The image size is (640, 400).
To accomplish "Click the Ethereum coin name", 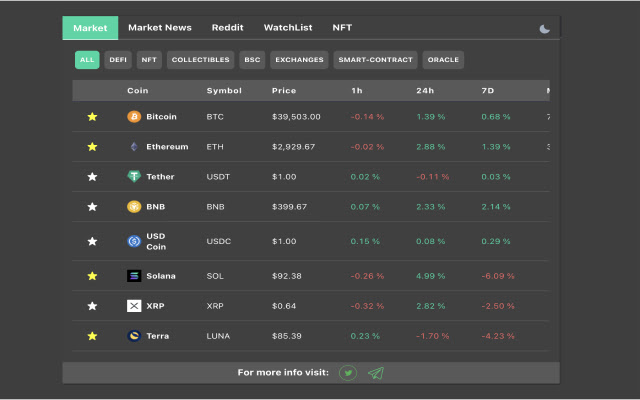I will [167, 147].
